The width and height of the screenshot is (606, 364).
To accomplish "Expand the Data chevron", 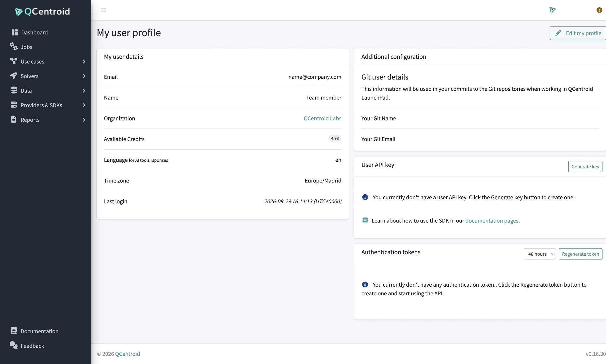I will click(x=84, y=90).
